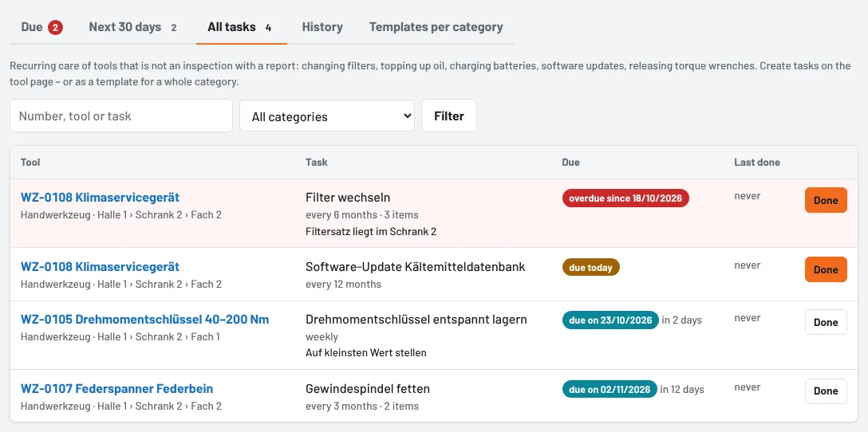Open WZ-0108 Klimaservicegerät link in Filter wechseln row
This screenshot has height=432, width=868.
point(101,198)
